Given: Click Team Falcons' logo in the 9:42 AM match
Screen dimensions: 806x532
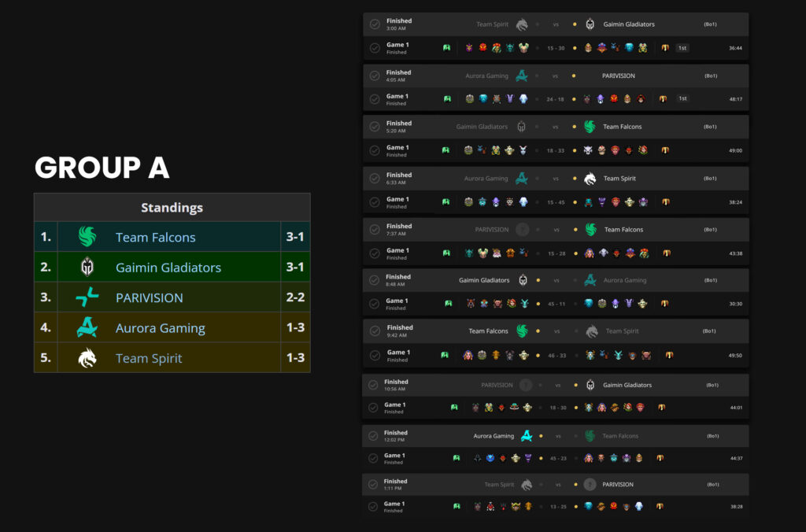Looking at the screenshot, I should [521, 331].
